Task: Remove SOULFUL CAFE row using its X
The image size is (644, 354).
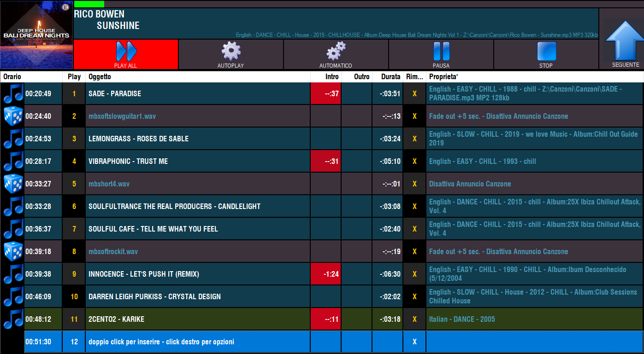Action: click(x=414, y=229)
